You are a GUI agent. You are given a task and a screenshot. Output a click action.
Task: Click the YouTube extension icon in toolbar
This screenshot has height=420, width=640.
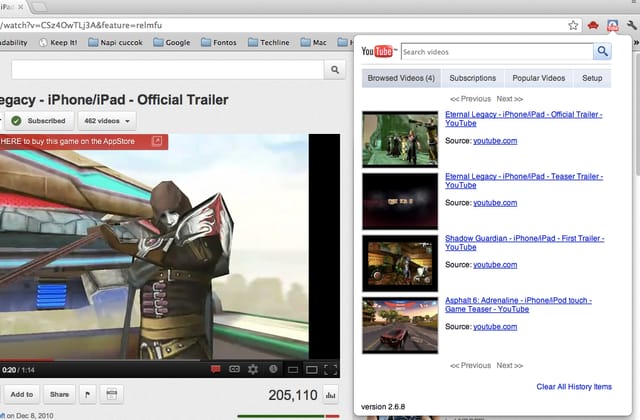point(612,25)
